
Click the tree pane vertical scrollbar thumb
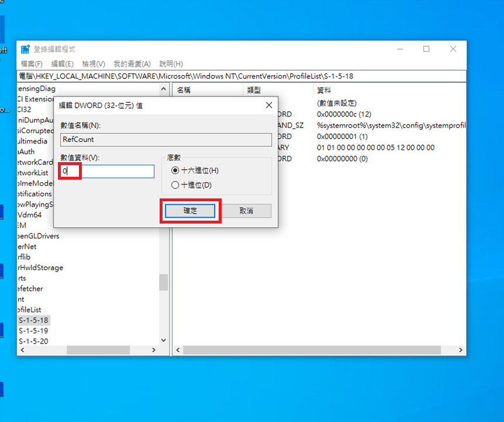pos(164,282)
